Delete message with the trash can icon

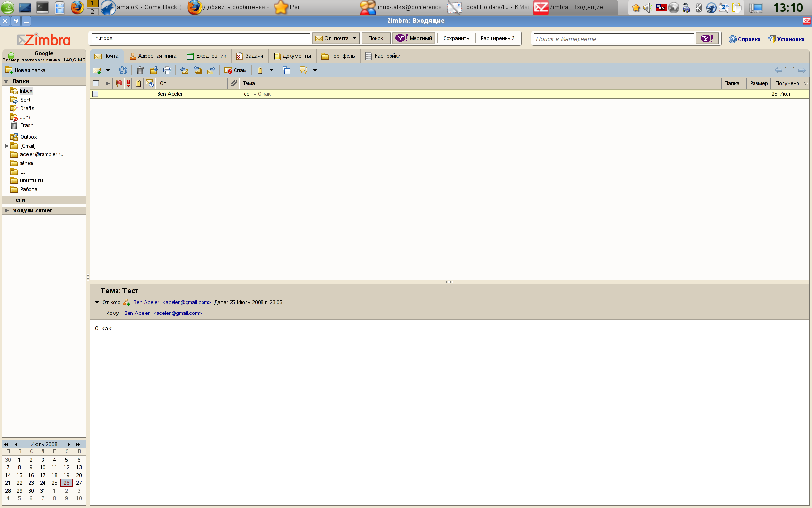[140, 70]
